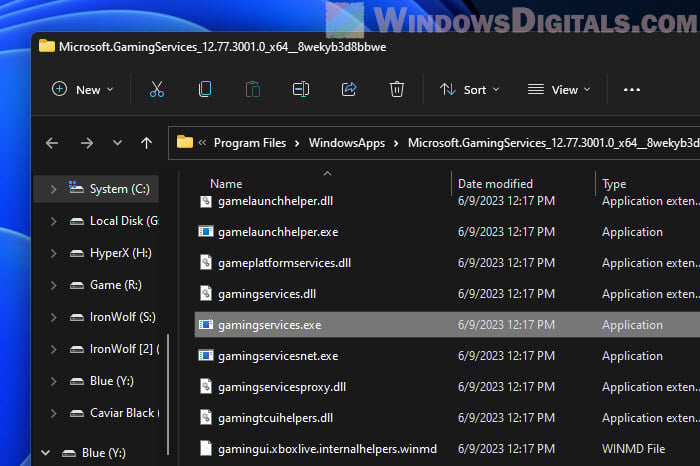Go back with the left arrow
This screenshot has width=700, height=466.
[52, 143]
